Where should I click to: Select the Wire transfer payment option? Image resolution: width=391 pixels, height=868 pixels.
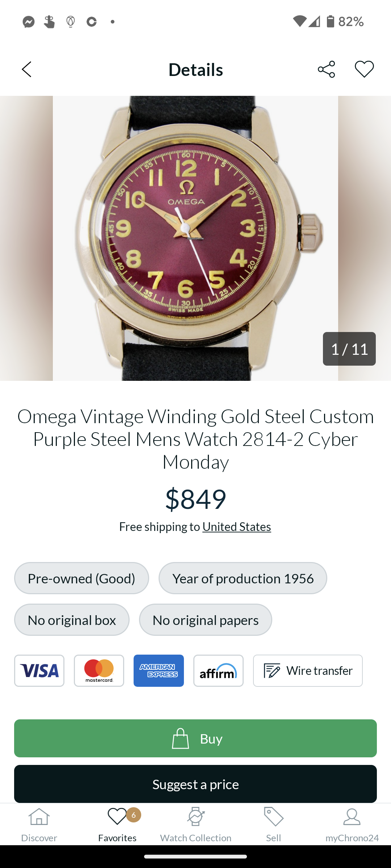pos(308,671)
